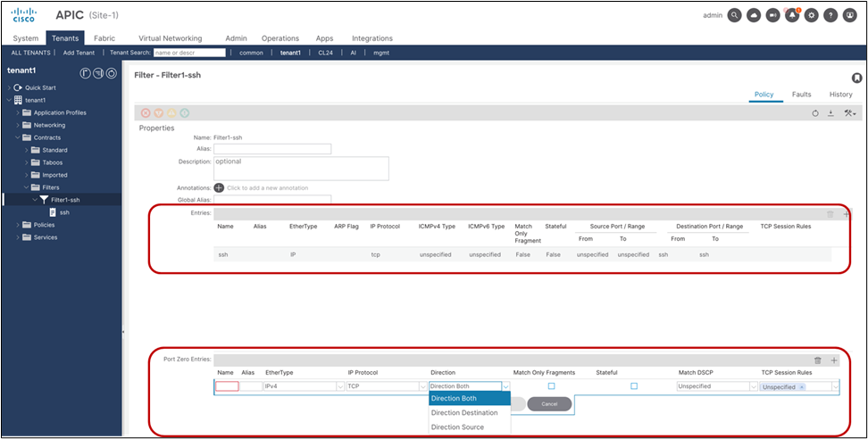Switch to the Faults tab
The width and height of the screenshot is (868, 439).
(x=802, y=95)
